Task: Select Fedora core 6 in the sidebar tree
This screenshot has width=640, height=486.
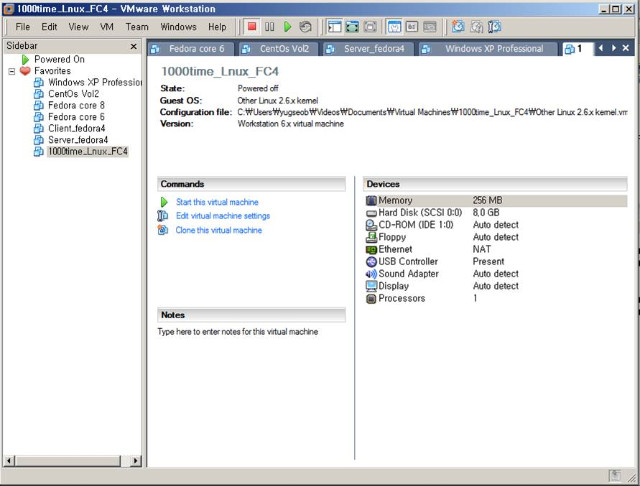Action: tap(76, 117)
